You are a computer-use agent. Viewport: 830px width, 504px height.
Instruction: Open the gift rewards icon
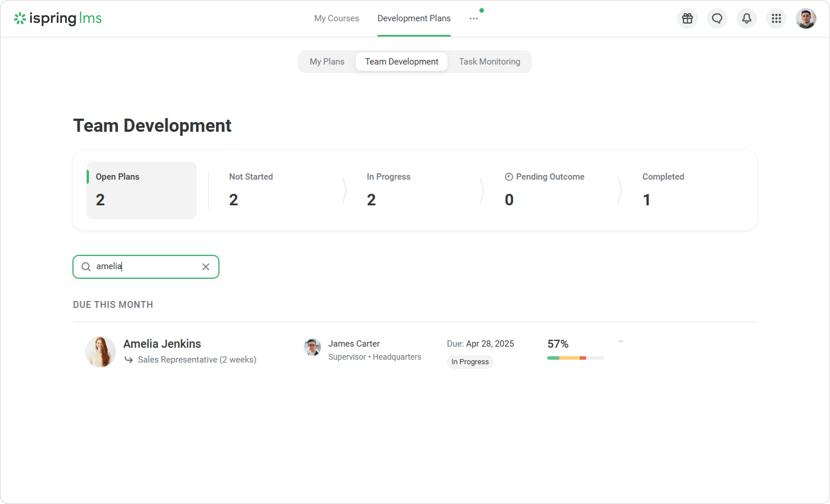tap(687, 18)
